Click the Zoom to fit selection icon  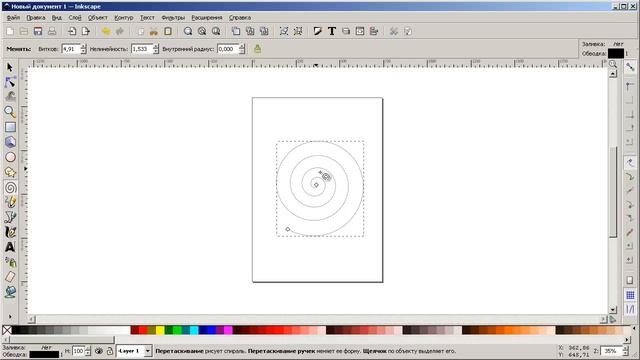pyautogui.click(x=188, y=31)
